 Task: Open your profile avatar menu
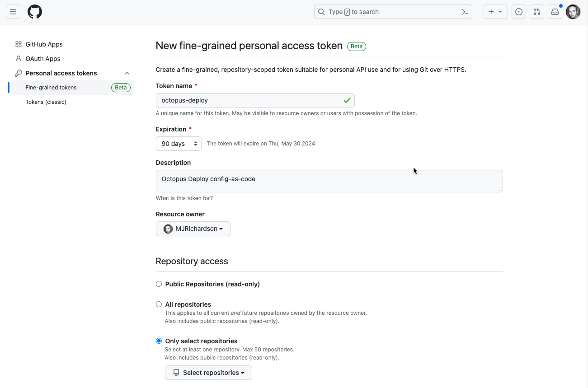(x=573, y=12)
